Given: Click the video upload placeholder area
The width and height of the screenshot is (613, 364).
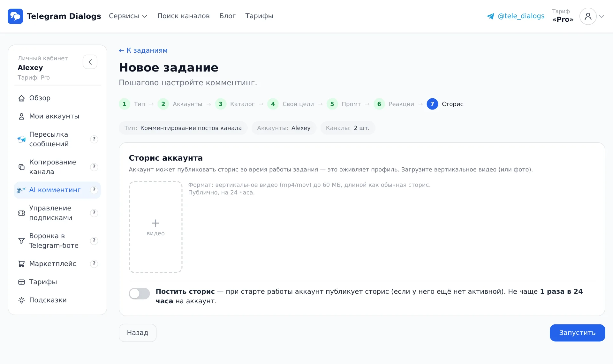Looking at the screenshot, I should tap(155, 227).
